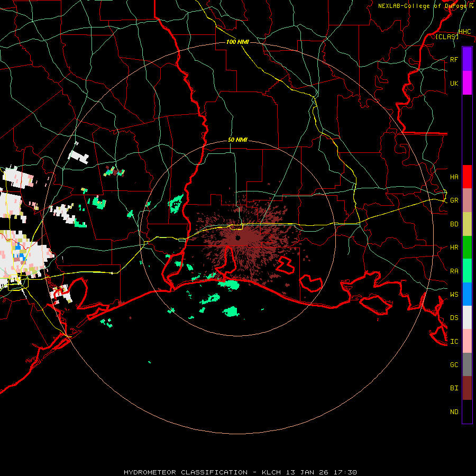Click the HA red legend swatch
The width and height of the screenshot is (476, 476).
[x=467, y=177]
